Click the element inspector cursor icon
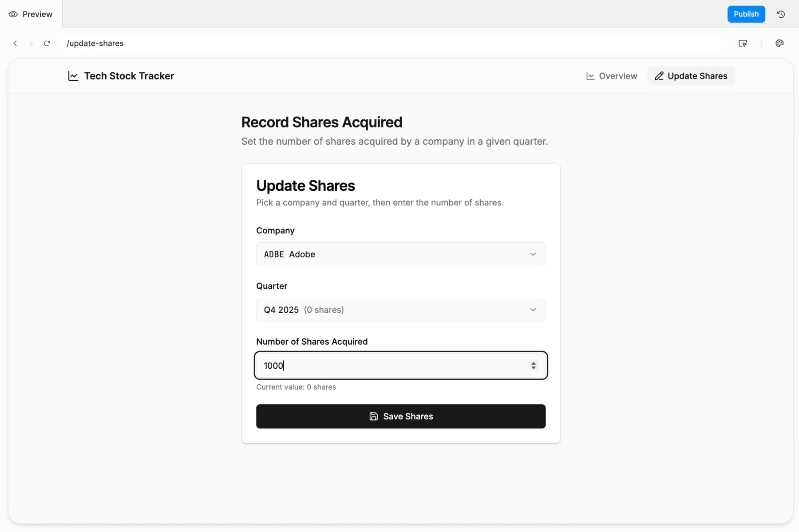799x532 pixels. 743,43
